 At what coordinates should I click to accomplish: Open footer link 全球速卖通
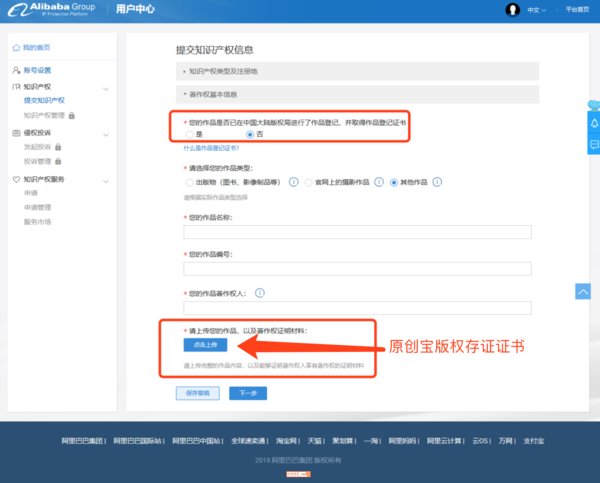pyautogui.click(x=248, y=441)
